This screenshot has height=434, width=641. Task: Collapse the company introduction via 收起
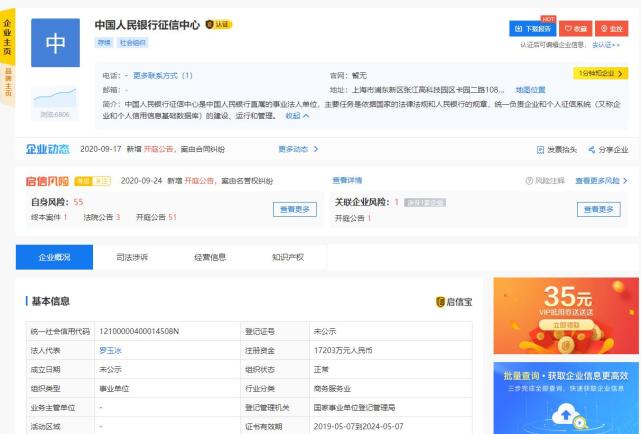pyautogui.click(x=297, y=116)
